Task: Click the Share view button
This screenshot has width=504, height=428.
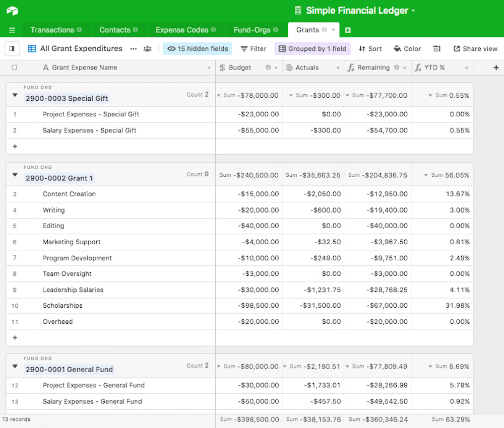Action: [475, 49]
